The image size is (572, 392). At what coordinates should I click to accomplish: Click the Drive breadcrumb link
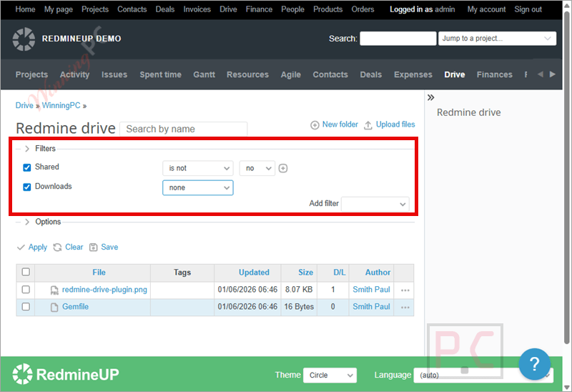point(24,105)
